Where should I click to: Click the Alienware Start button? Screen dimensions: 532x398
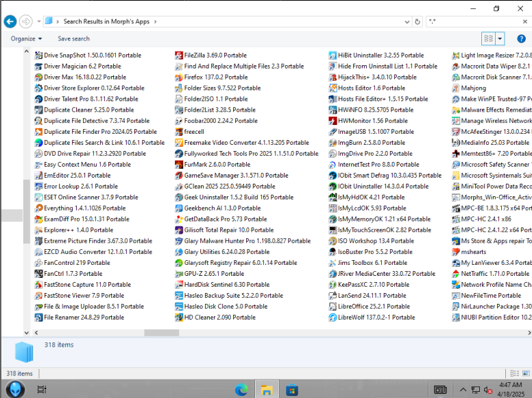pyautogui.click(x=15, y=390)
